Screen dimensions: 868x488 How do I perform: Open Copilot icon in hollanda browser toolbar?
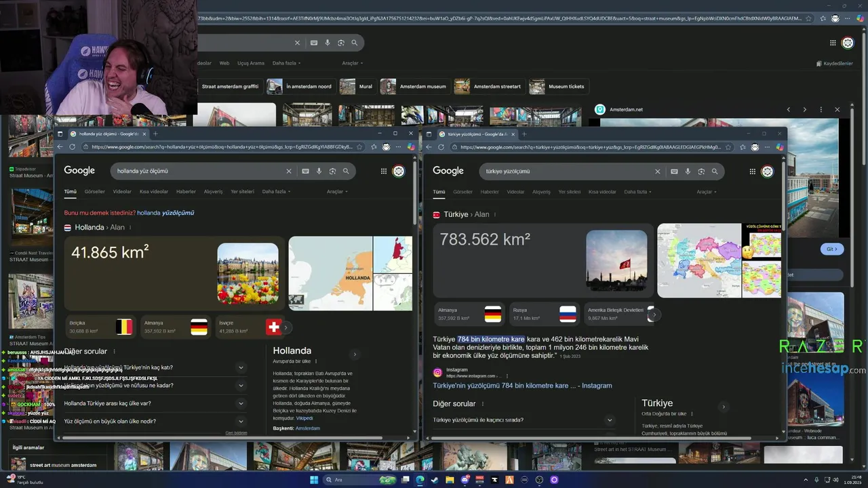coord(411,147)
